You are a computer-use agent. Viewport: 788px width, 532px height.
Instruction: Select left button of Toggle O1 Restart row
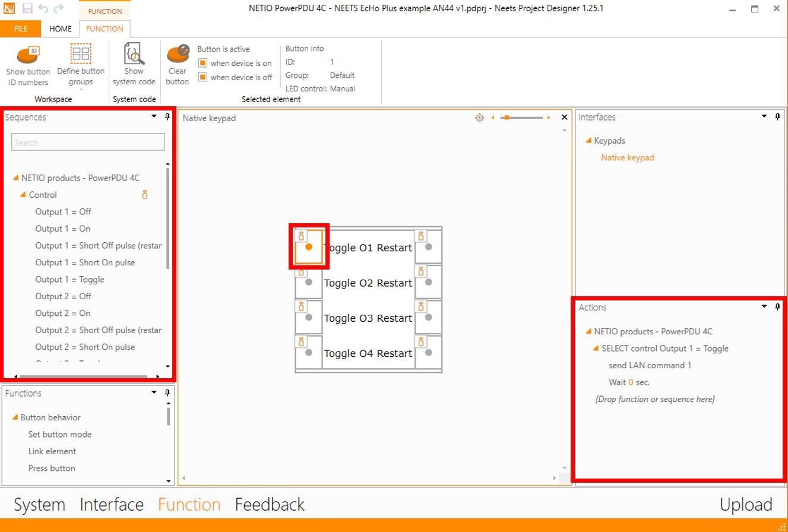tap(309, 247)
